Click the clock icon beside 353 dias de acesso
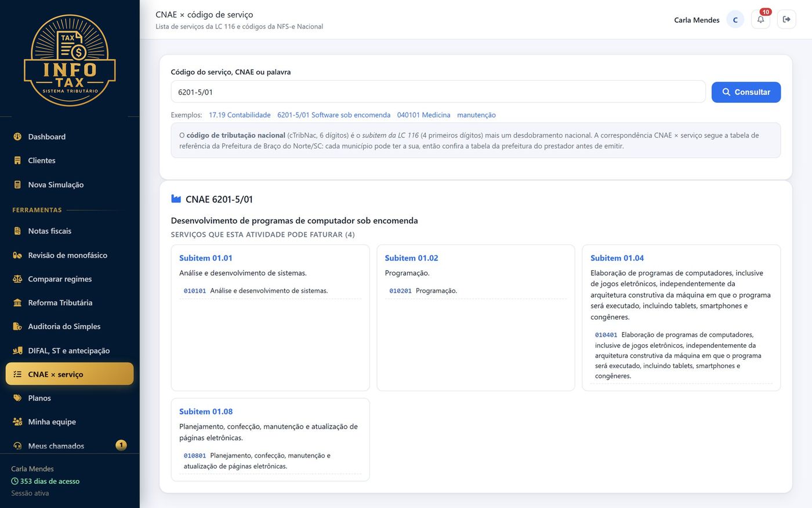The image size is (812, 508). click(x=15, y=481)
